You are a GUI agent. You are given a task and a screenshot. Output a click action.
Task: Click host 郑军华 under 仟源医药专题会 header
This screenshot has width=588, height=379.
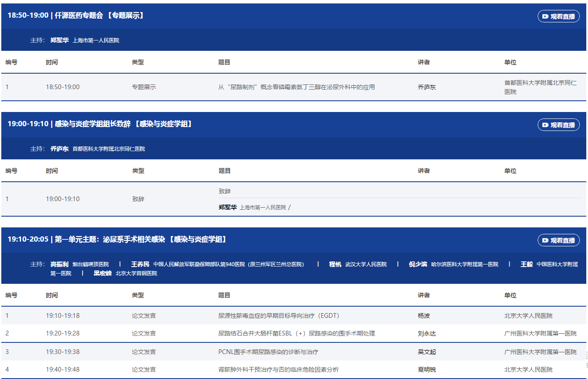(59, 40)
